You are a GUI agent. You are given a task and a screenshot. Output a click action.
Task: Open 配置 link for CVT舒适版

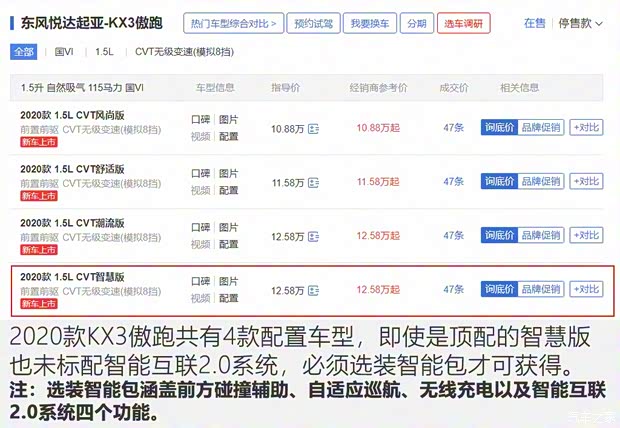pyautogui.click(x=229, y=190)
